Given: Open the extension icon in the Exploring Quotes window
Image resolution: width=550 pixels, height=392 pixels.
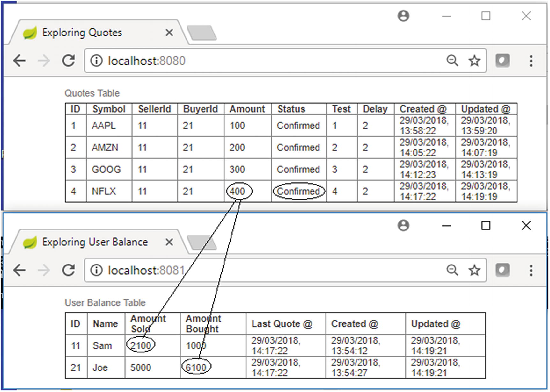Looking at the screenshot, I should pos(502,61).
